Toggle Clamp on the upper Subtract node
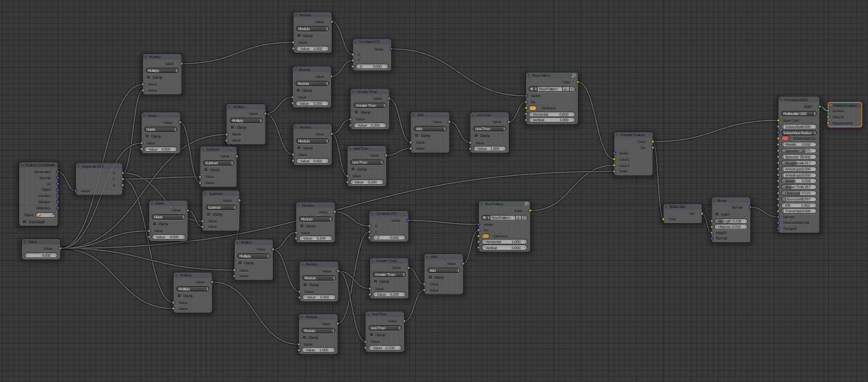 pyautogui.click(x=206, y=170)
